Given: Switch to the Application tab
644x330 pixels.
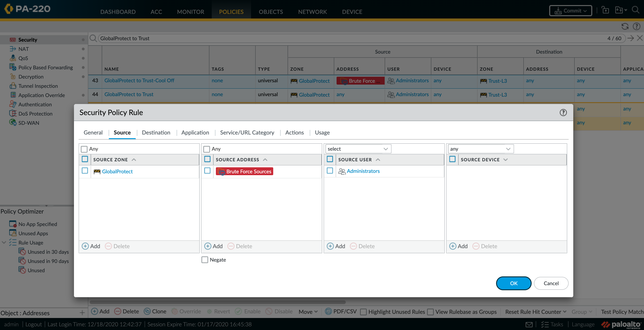Looking at the screenshot, I should [x=195, y=132].
